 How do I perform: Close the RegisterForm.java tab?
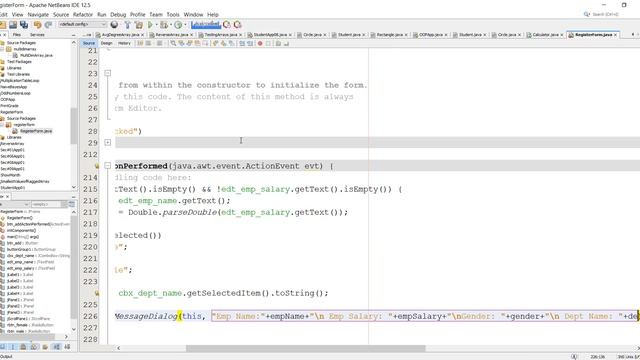point(615,35)
